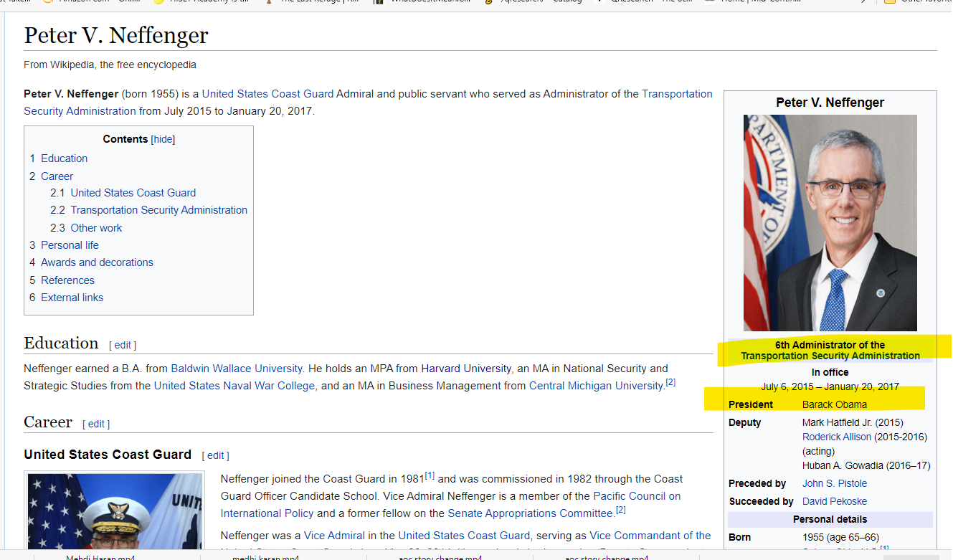Image resolution: width=953 pixels, height=560 pixels.
Task: Open the David Pekoske successor link
Action: 835,501
